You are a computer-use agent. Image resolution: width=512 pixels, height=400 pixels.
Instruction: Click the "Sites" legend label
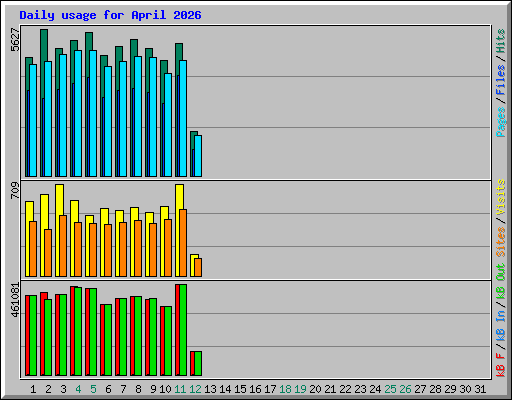coord(501,242)
